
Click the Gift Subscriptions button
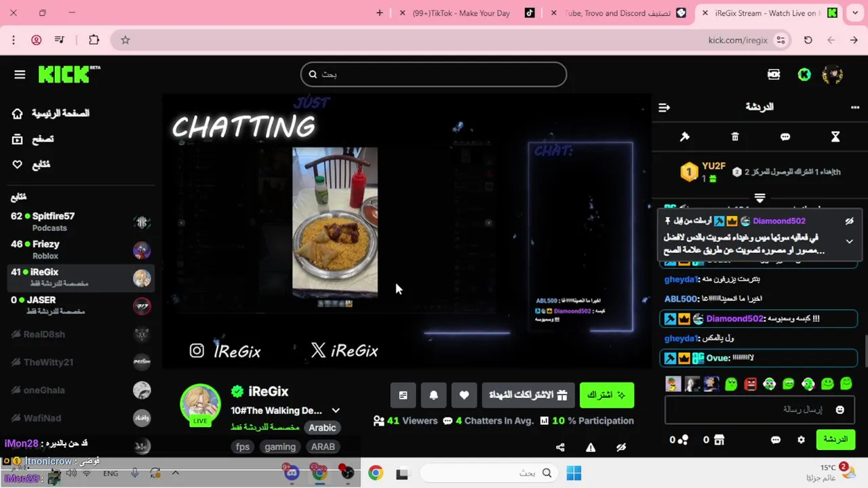[x=528, y=395]
